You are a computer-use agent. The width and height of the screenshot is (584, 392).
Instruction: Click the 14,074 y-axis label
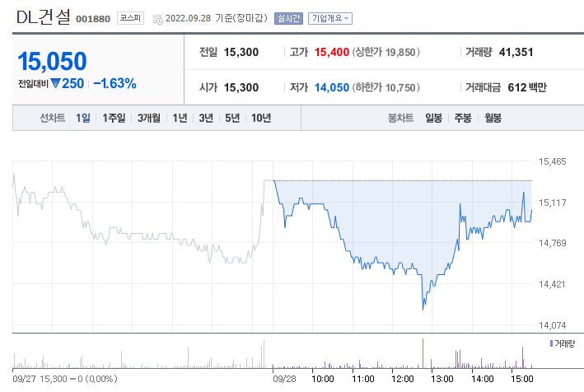point(553,325)
